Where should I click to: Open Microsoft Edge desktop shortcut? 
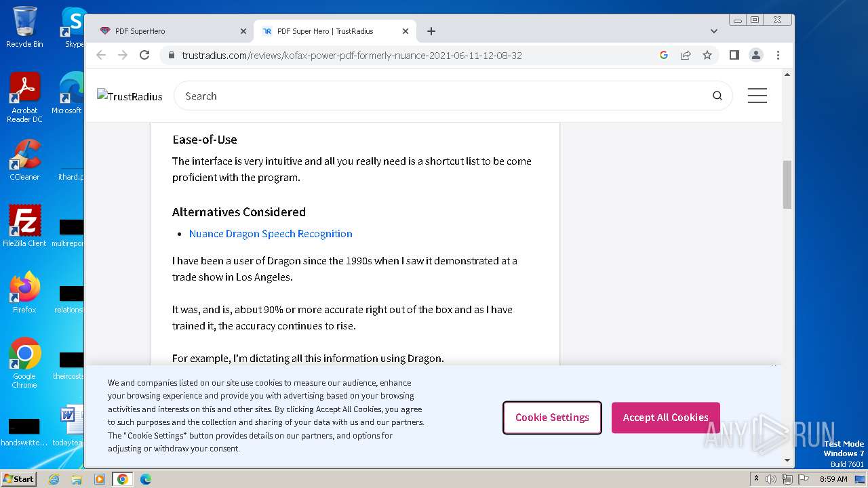68,94
